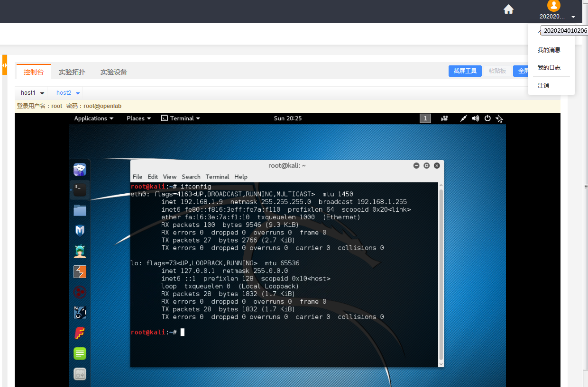Open the host1 dropdown arrow

42,93
